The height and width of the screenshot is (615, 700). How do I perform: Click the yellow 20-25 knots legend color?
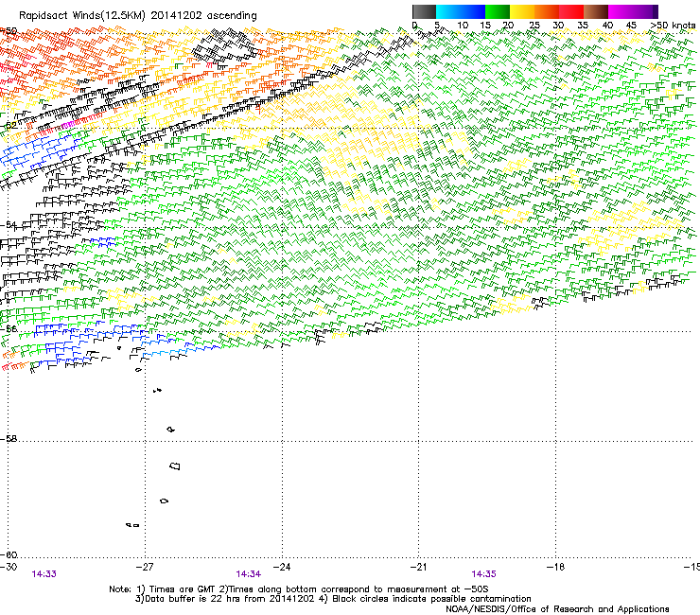click(522, 11)
